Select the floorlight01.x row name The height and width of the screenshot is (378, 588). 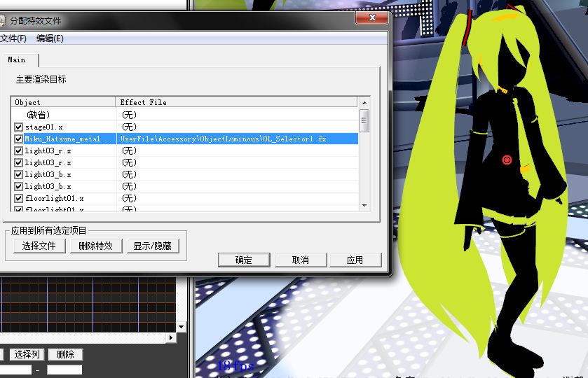[x=55, y=199]
